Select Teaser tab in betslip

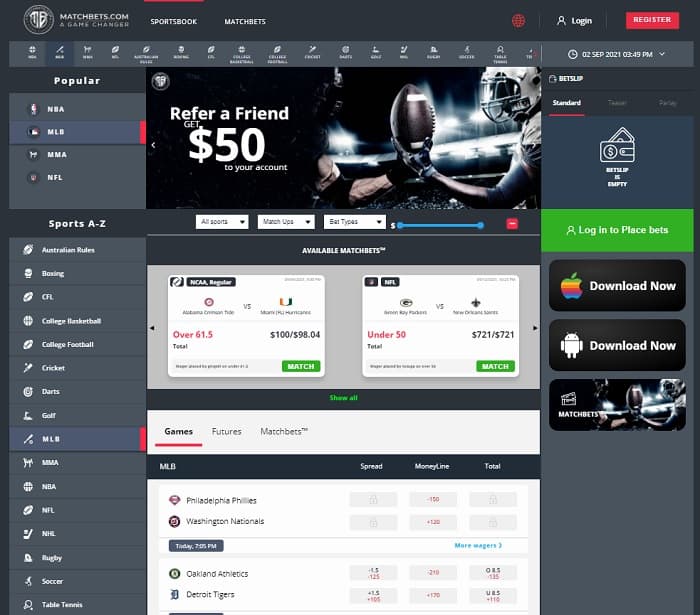pyautogui.click(x=617, y=103)
